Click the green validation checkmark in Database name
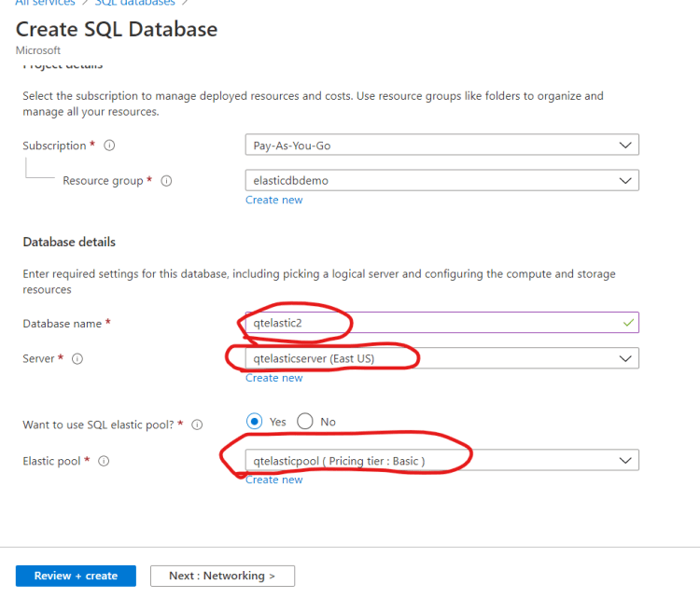 point(629,323)
